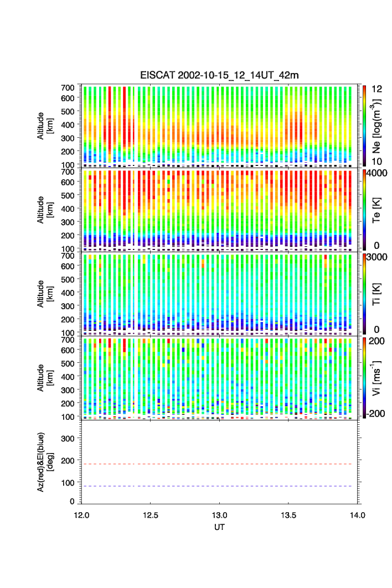Click the Az(red)&El(blue) axis label

click(45, 462)
